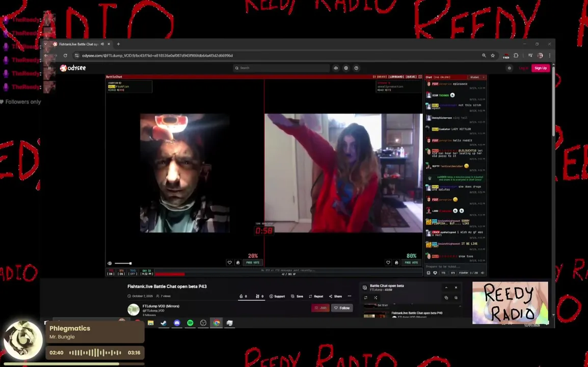Click the Repost button
Image resolution: width=588 pixels, height=367 pixels.
coord(316,296)
